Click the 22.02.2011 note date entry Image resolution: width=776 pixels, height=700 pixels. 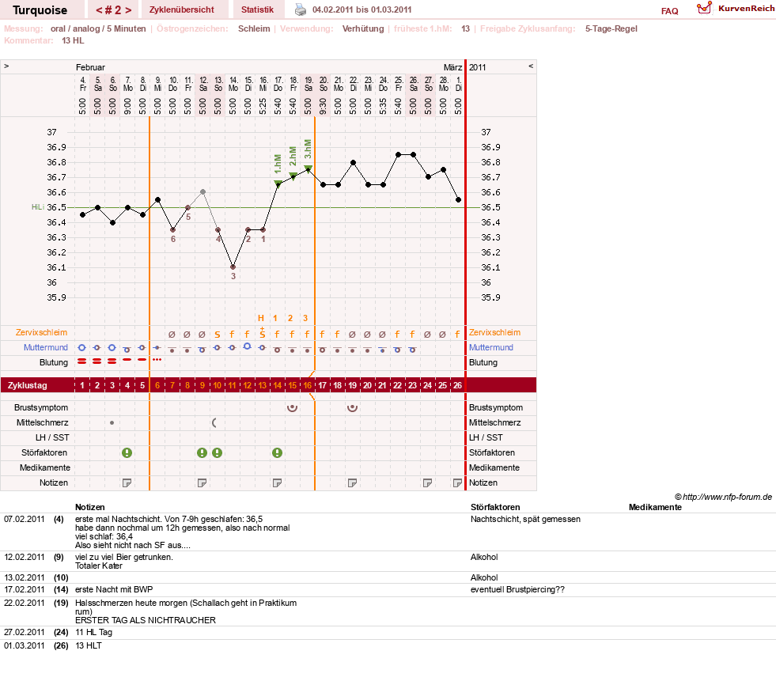(25, 603)
